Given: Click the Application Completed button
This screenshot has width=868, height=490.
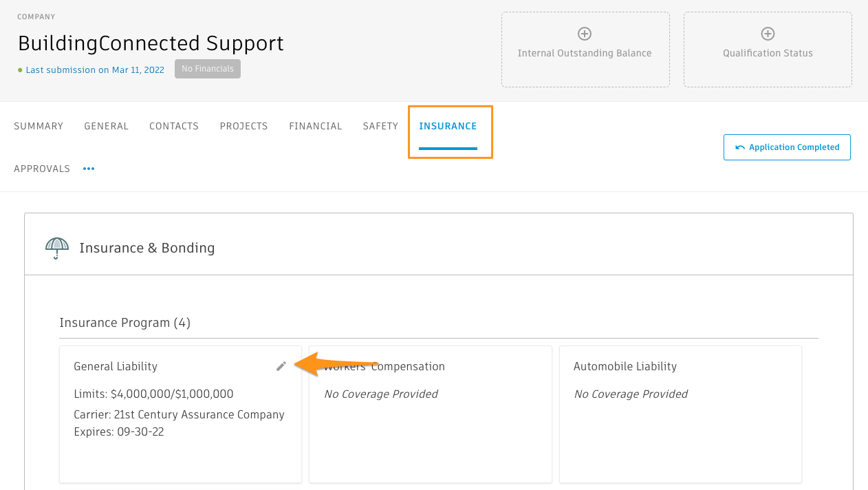Looking at the screenshot, I should pyautogui.click(x=787, y=147).
